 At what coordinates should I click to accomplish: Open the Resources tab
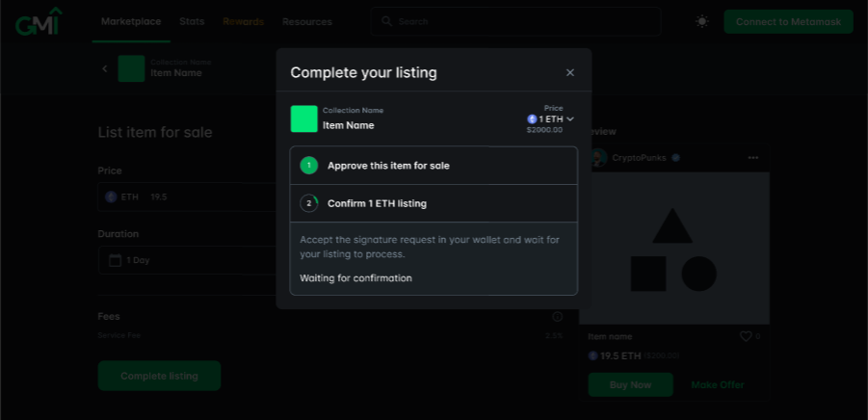(x=307, y=21)
